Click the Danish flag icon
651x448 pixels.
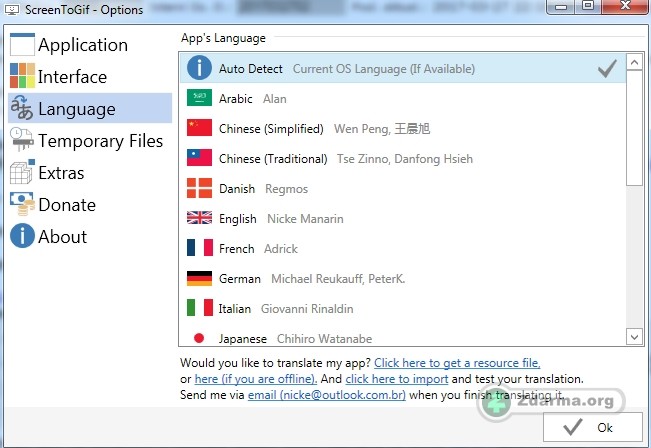tap(199, 188)
